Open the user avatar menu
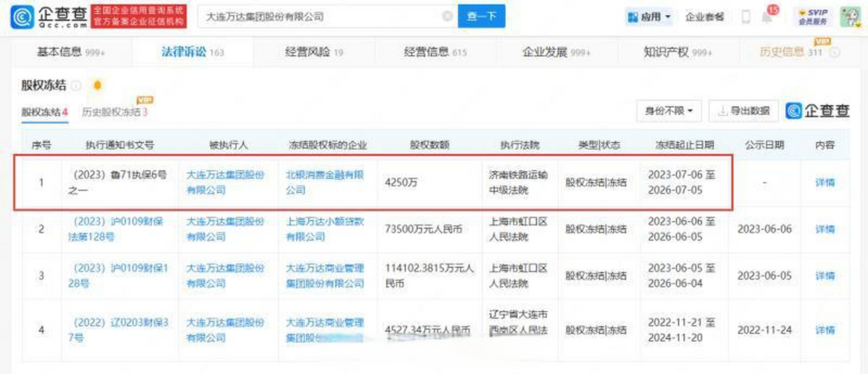 (850, 17)
